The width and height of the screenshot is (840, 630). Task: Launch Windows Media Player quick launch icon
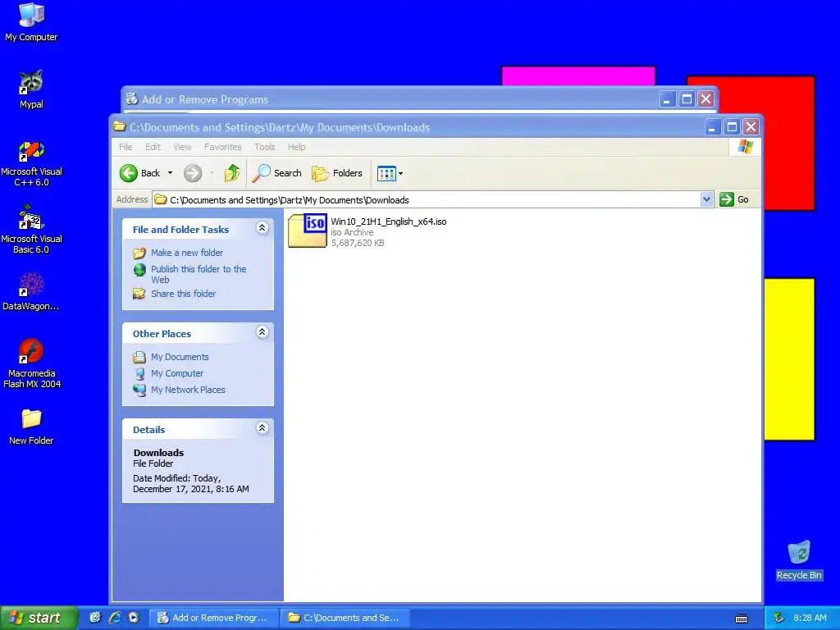134,618
